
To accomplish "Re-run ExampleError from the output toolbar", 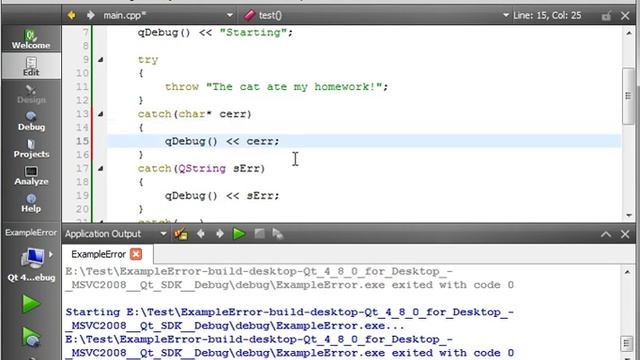I will click(239, 234).
